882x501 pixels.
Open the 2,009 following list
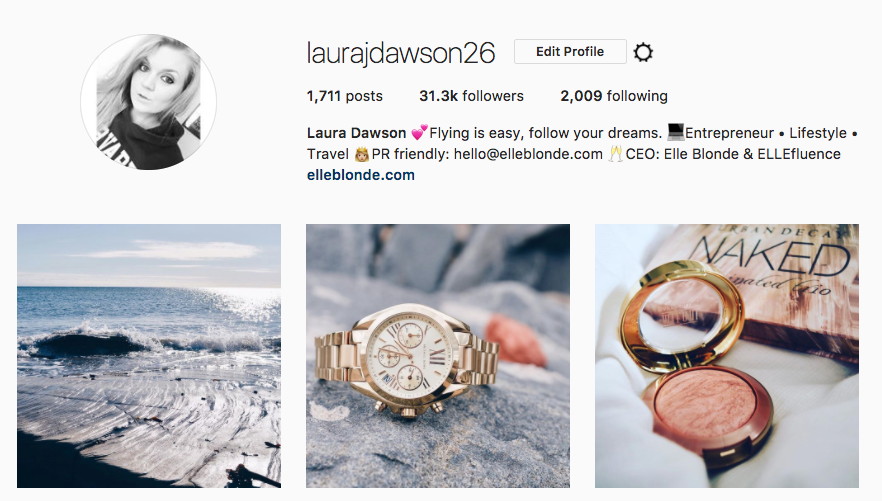point(614,96)
